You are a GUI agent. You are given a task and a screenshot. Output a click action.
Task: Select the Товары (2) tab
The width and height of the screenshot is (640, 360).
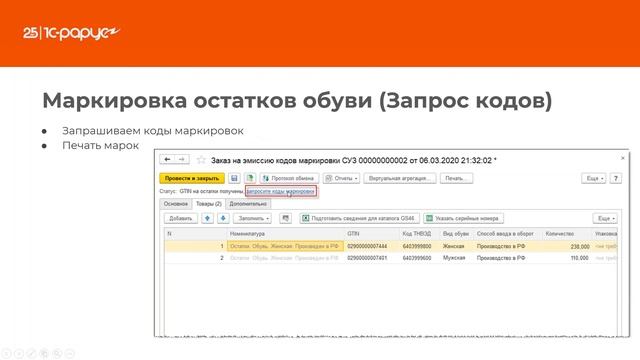[209, 204]
